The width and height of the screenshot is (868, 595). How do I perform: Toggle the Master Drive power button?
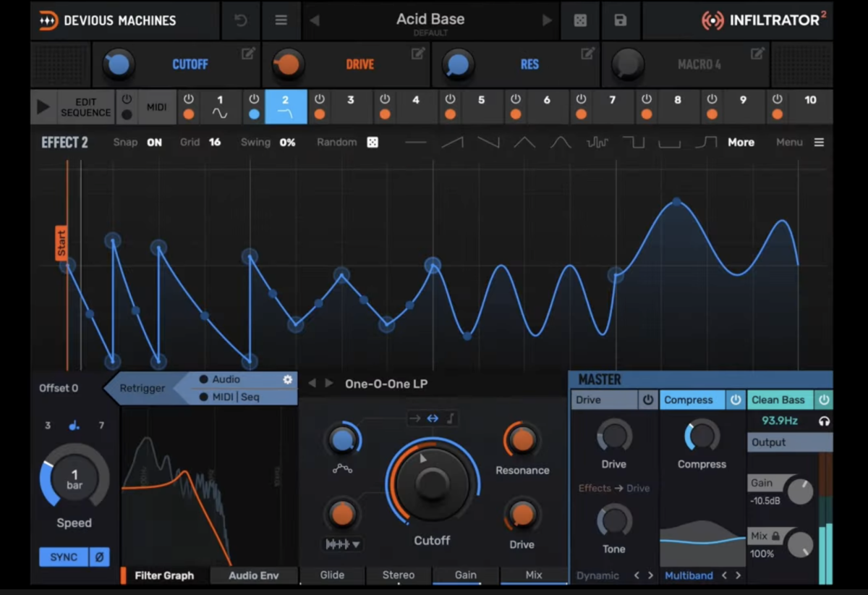click(x=648, y=400)
